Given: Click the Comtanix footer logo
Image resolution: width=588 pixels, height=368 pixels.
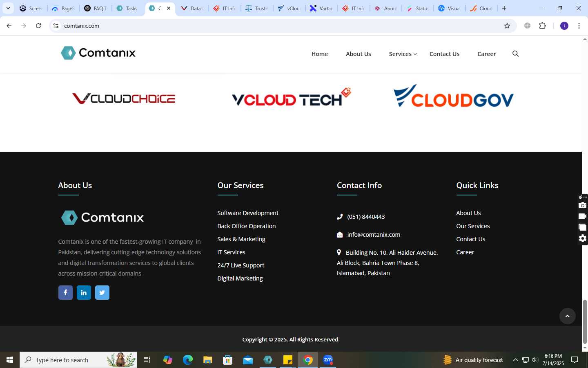Looking at the screenshot, I should click(102, 218).
